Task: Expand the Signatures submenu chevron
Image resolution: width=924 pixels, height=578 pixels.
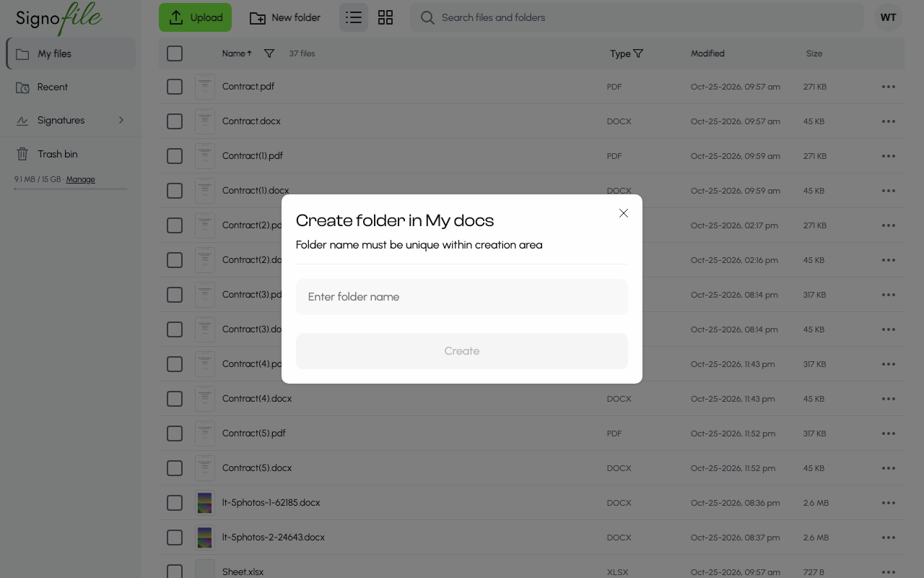Action: click(121, 120)
